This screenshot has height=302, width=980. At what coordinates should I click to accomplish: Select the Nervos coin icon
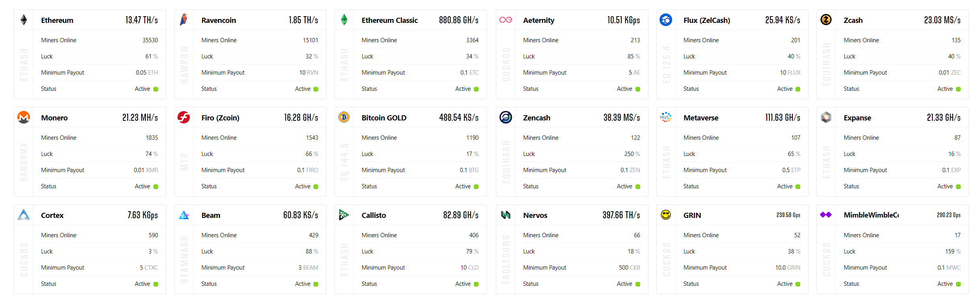(x=506, y=215)
